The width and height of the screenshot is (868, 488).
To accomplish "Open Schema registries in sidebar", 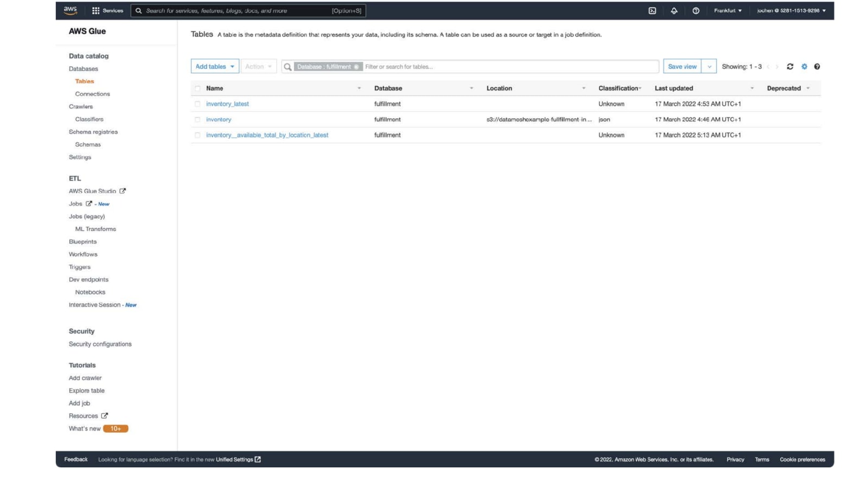I will click(x=93, y=132).
